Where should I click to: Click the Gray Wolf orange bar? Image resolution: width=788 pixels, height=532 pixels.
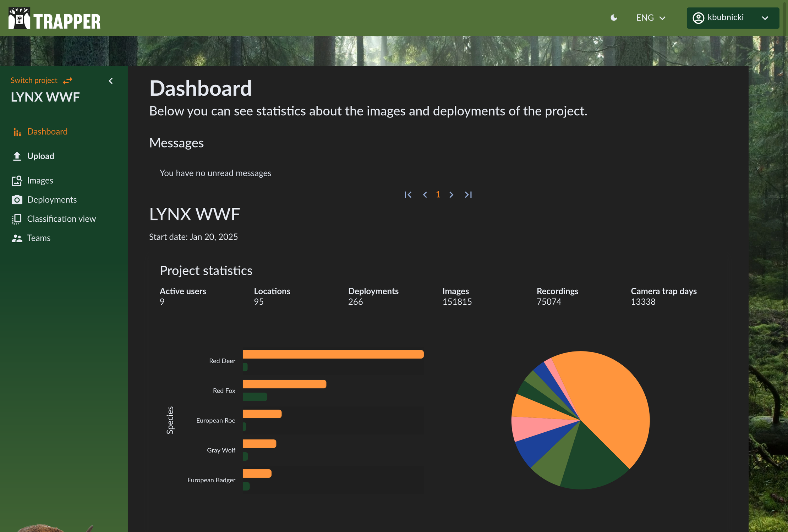point(259,444)
